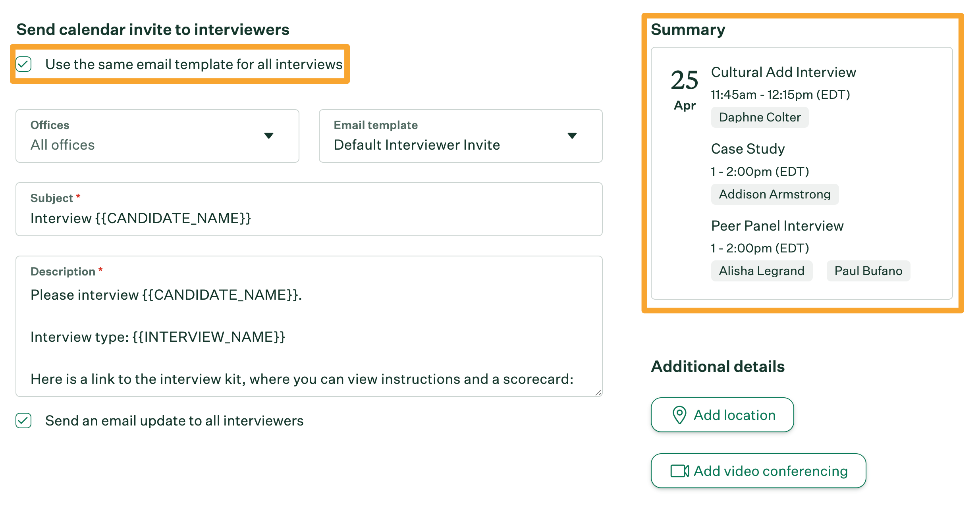Click the video camera icon

click(x=679, y=471)
